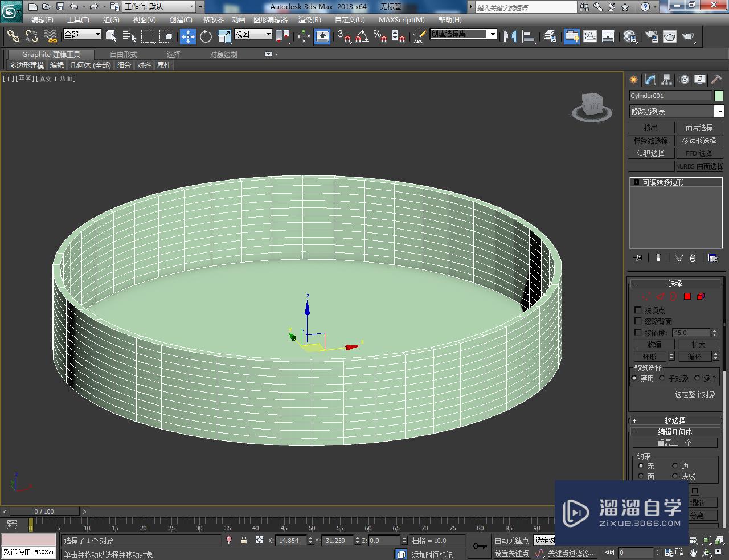Open the 视图 reference coordinate dropdown
This screenshot has width=729, height=560.
(253, 34)
